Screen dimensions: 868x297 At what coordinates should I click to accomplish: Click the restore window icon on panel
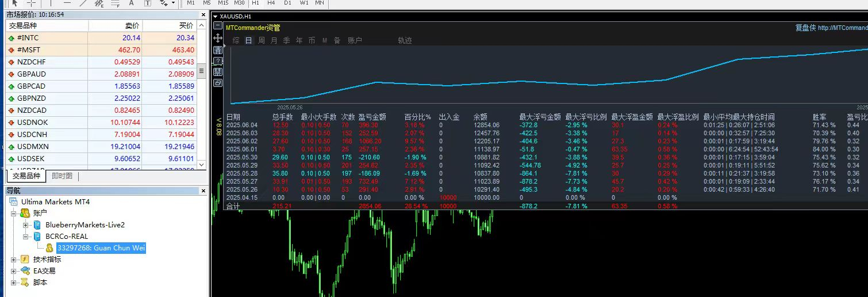pos(218,83)
